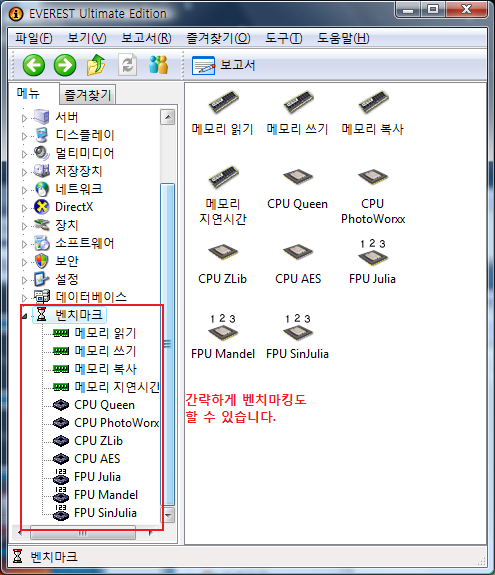Click the tree scrollbar up arrow

pos(168,117)
